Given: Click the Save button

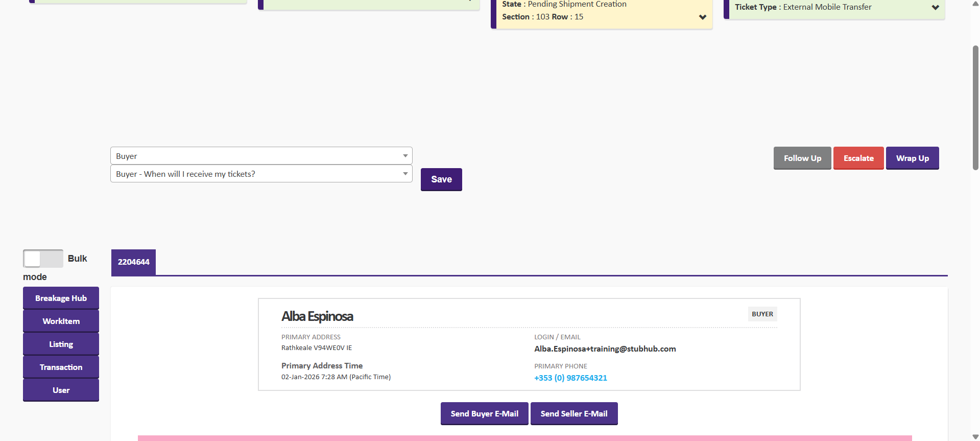Looking at the screenshot, I should 441,179.
